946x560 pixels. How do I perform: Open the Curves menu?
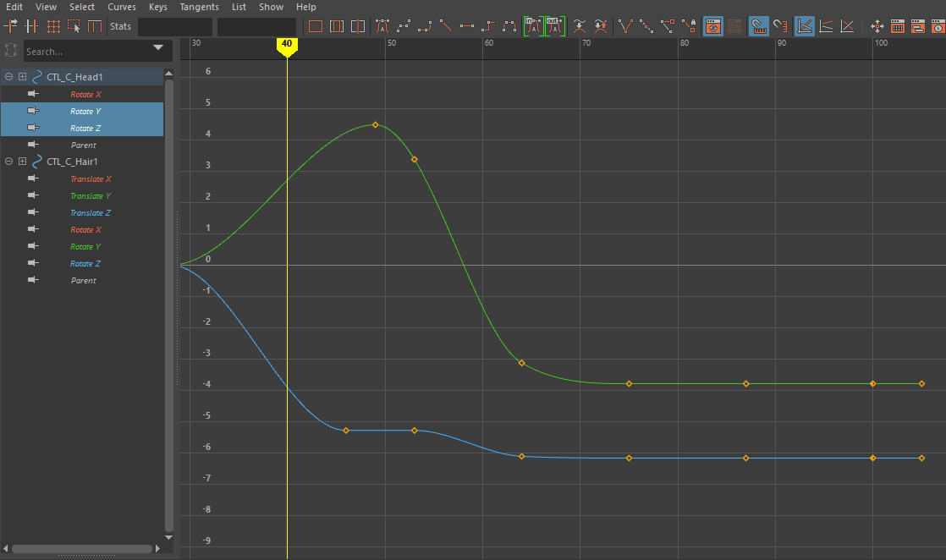pos(121,7)
